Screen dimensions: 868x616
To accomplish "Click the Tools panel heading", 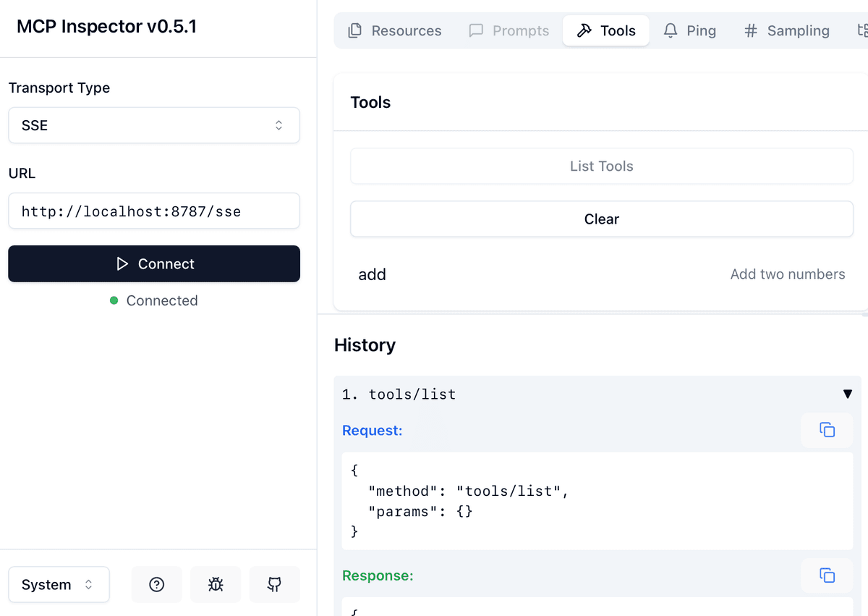I will pos(370,102).
